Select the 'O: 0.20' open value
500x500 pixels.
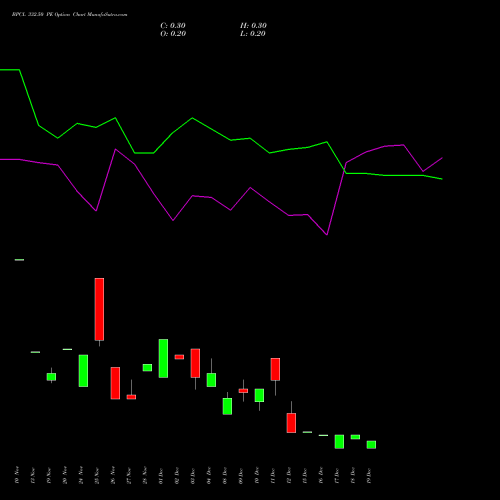(x=173, y=34)
